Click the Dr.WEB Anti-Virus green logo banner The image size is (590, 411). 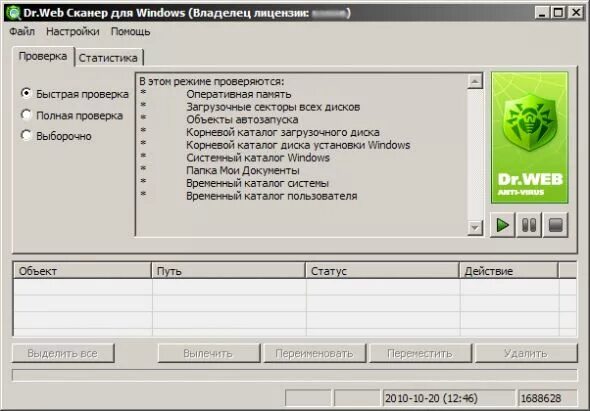[x=529, y=138]
